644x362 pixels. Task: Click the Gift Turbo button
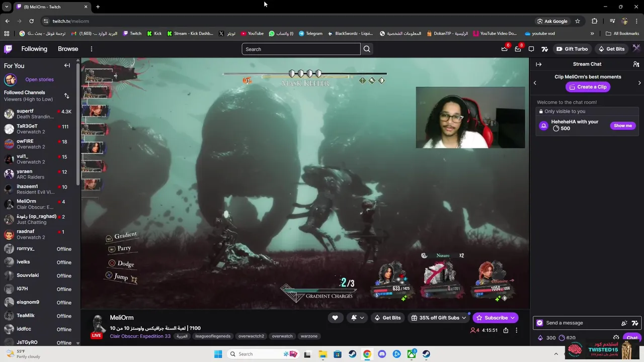pos(572,49)
